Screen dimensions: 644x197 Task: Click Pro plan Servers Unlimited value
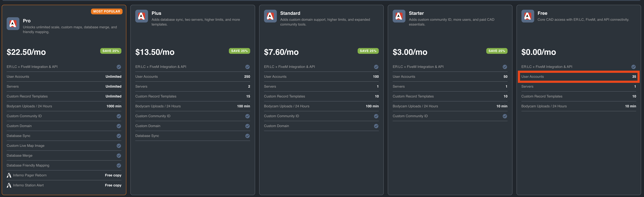(113, 86)
